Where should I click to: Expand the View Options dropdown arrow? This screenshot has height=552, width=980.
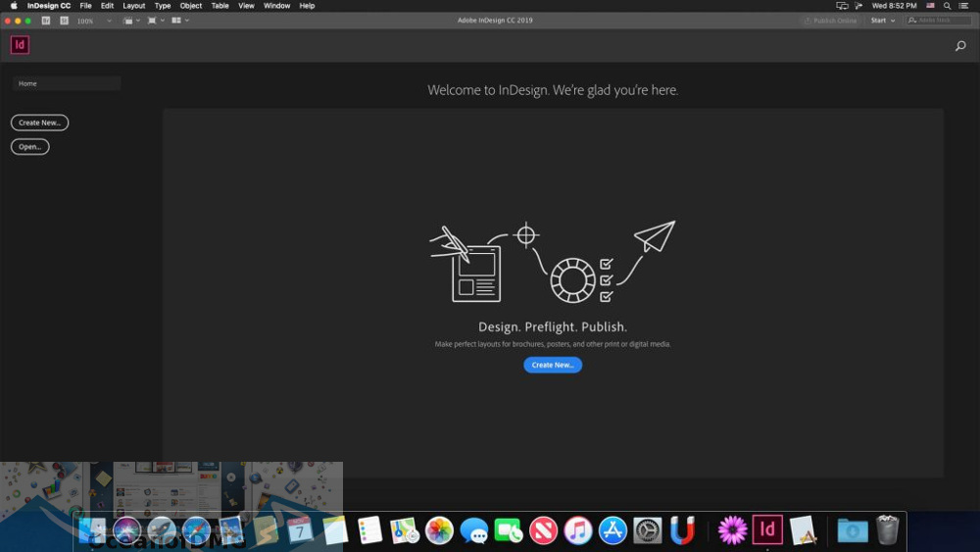tap(138, 21)
